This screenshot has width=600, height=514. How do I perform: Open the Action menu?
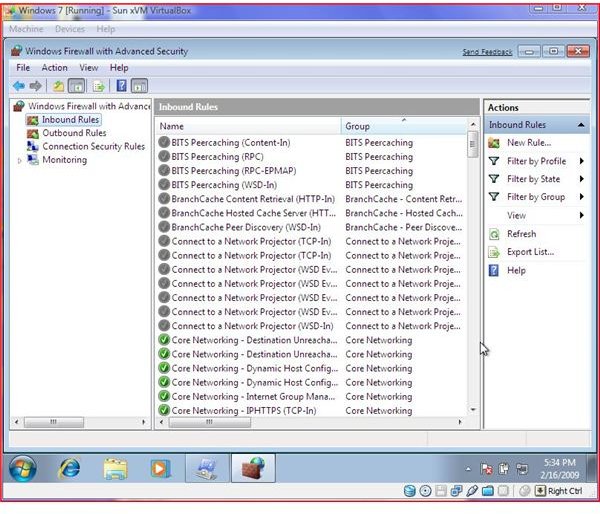(x=54, y=68)
